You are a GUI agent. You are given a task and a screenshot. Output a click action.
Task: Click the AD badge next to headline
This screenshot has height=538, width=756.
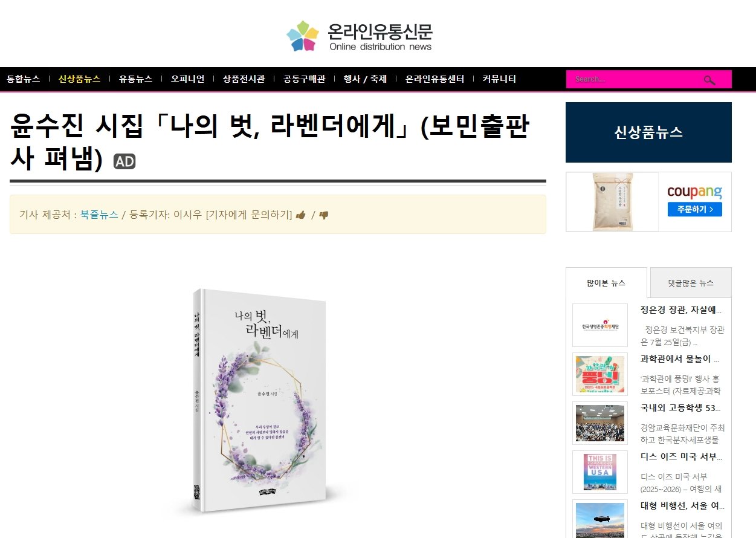point(124,161)
